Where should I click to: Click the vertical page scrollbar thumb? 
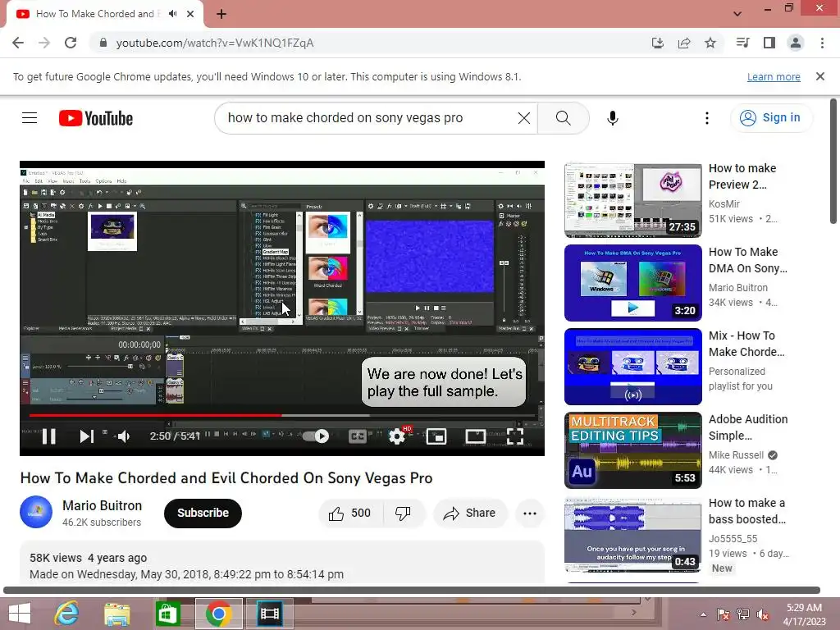[833, 161]
